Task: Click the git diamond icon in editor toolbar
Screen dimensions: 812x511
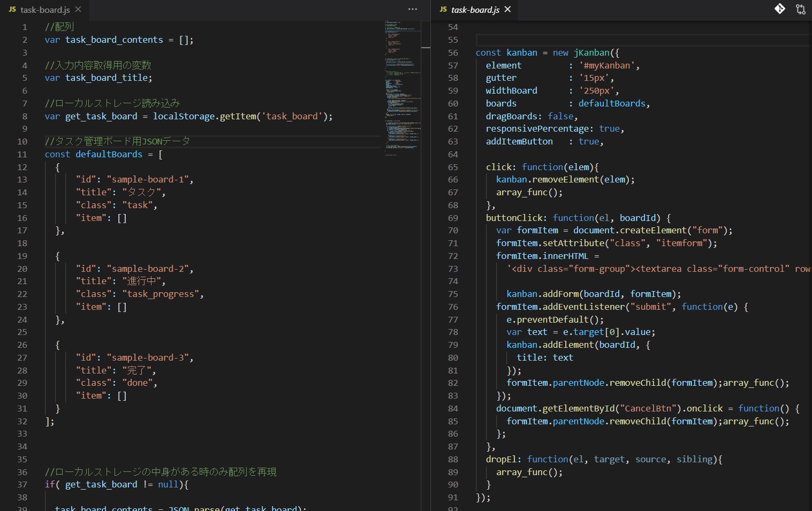Action: click(780, 9)
